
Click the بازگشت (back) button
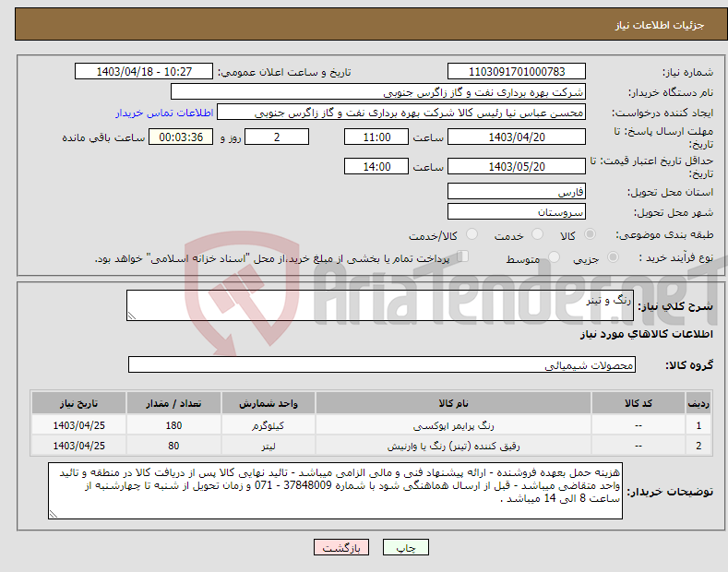(341, 547)
